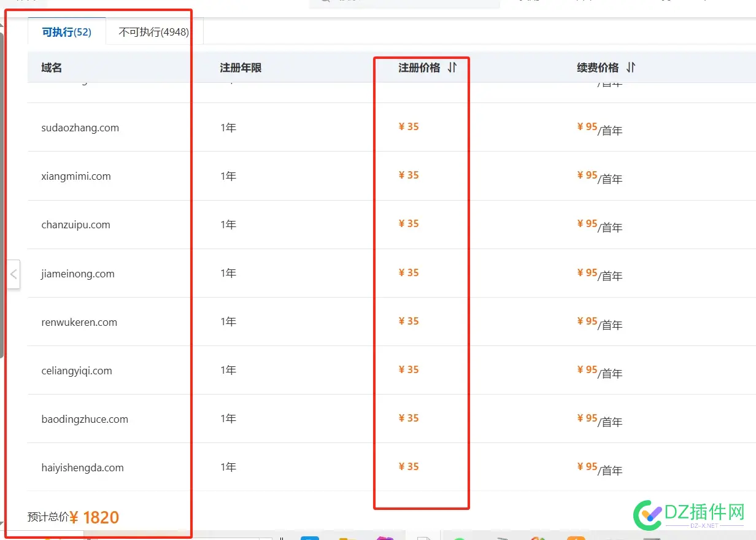
Task: Click the ¥35 price for baodingzhuce.com
Action: 409,418
